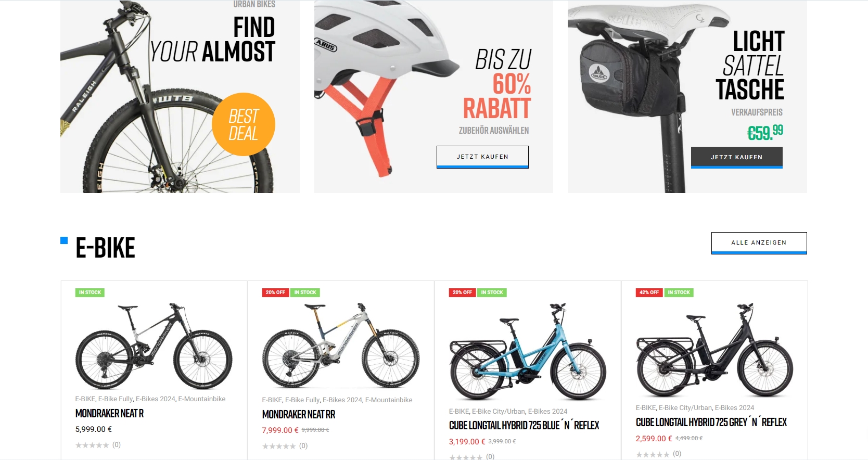Click star rating under Mondraker Neat RR
Image resolution: width=868 pixels, height=460 pixels.
[279, 446]
